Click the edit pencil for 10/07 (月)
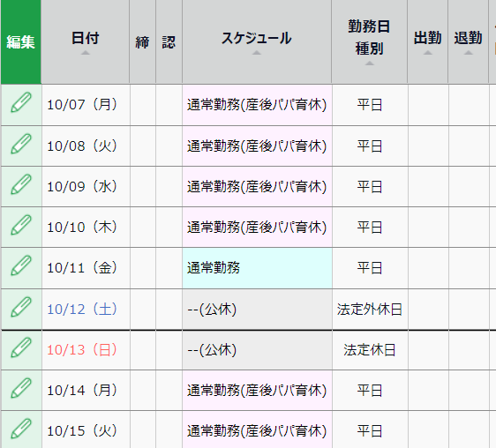 coord(21,102)
